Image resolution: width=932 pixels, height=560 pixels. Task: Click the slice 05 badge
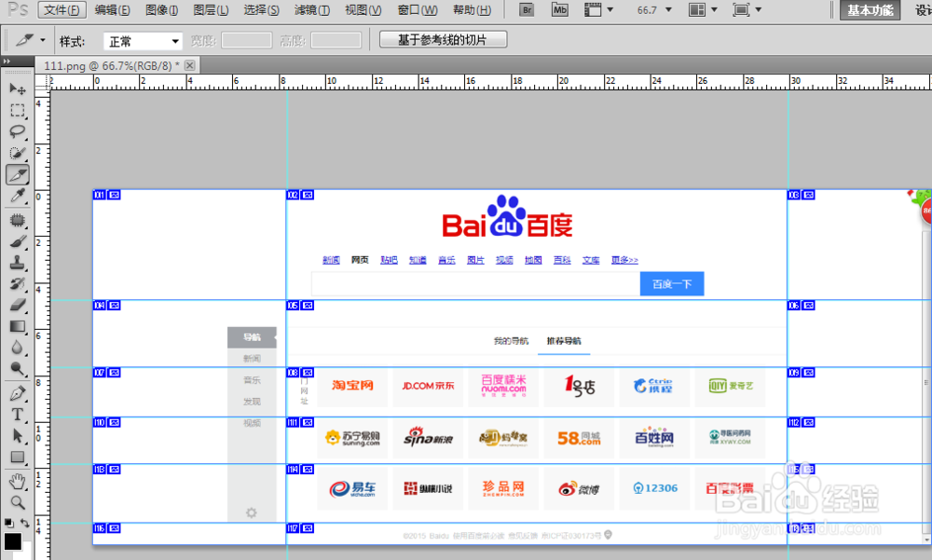[300, 306]
